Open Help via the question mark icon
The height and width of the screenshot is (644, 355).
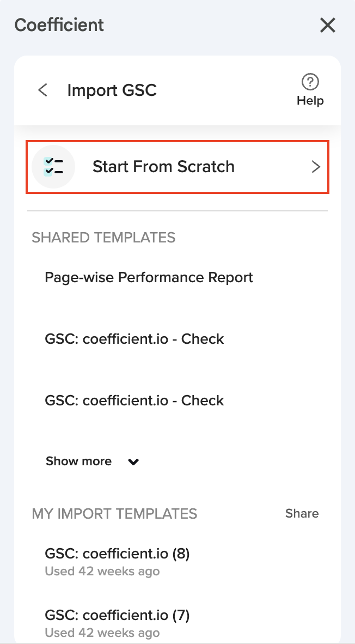310,82
